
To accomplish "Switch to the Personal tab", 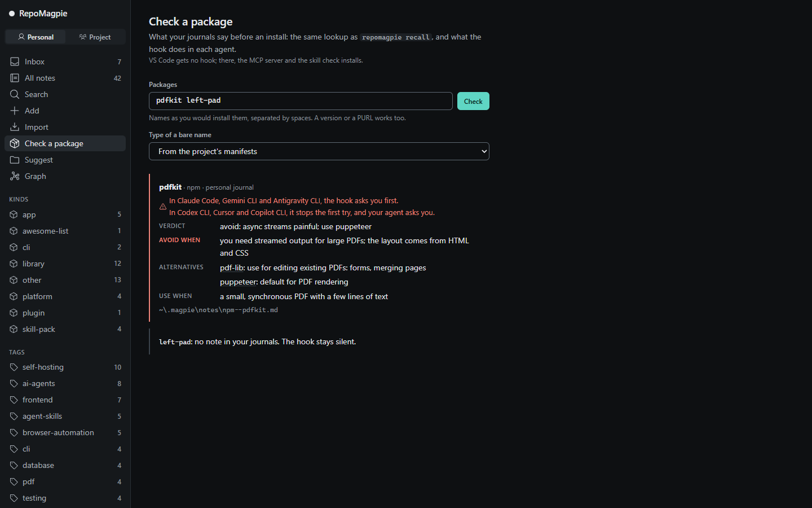I will point(36,37).
